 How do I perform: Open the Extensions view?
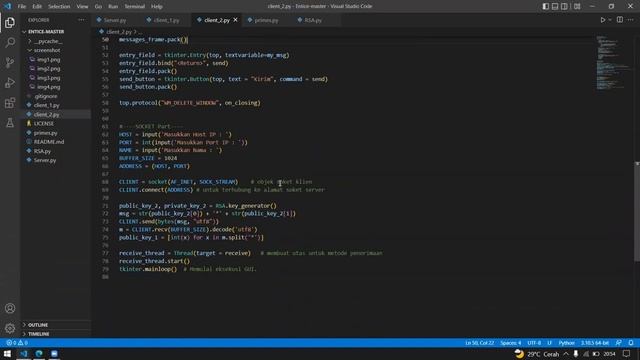pyautogui.click(x=10, y=102)
